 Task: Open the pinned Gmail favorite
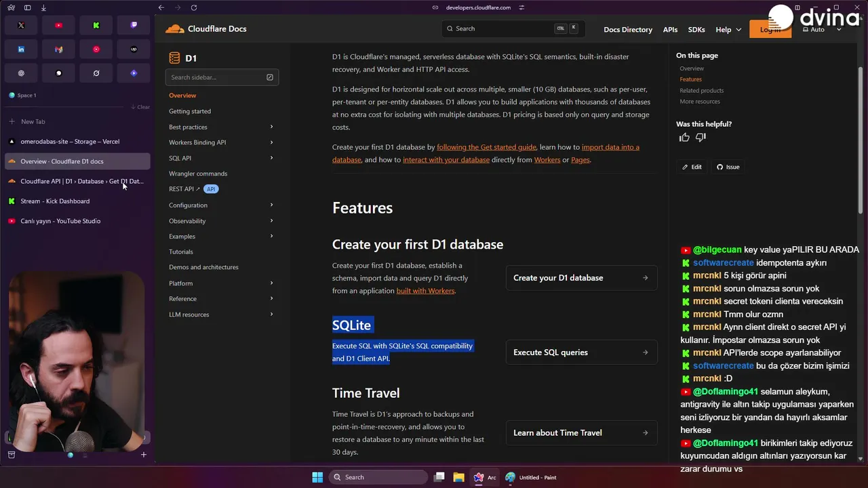point(58,49)
